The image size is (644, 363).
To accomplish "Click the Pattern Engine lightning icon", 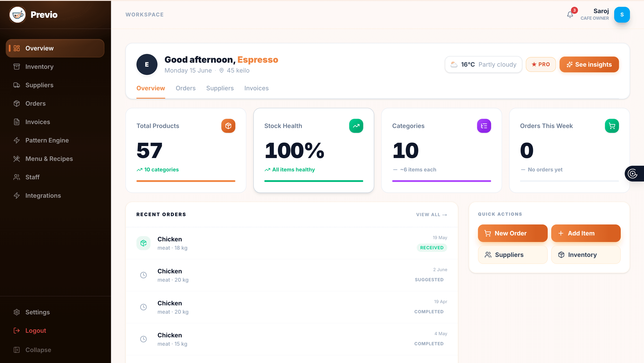I will click(x=17, y=141).
